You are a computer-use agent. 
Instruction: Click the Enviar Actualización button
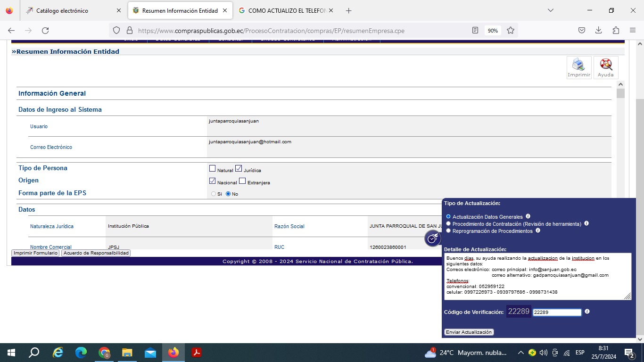(469, 332)
